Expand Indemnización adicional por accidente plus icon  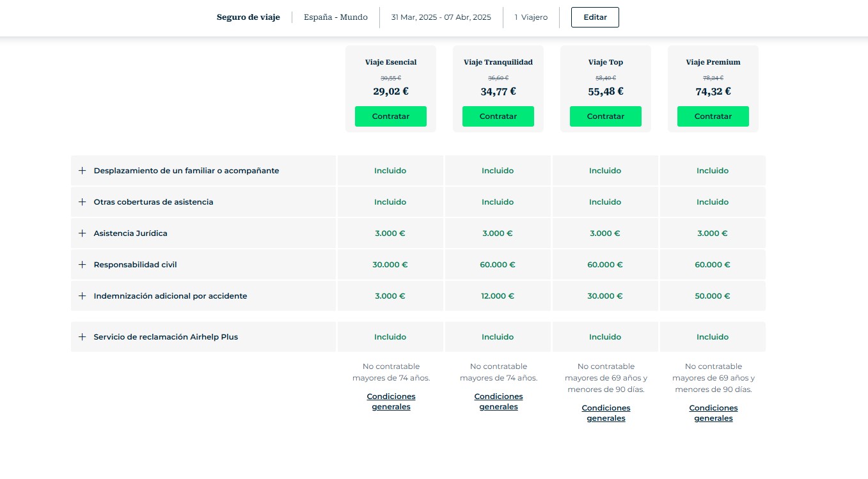tap(82, 296)
